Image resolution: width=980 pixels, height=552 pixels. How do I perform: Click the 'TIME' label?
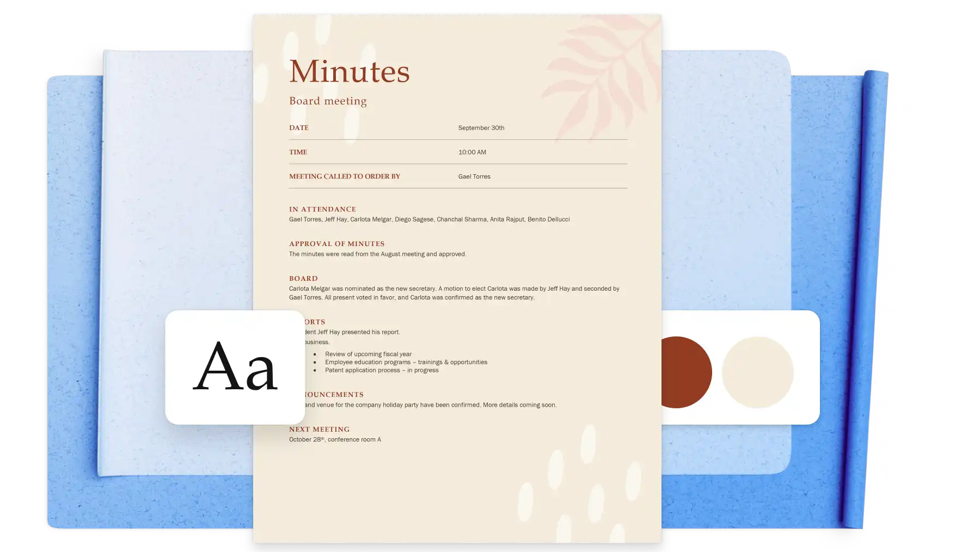coord(298,152)
